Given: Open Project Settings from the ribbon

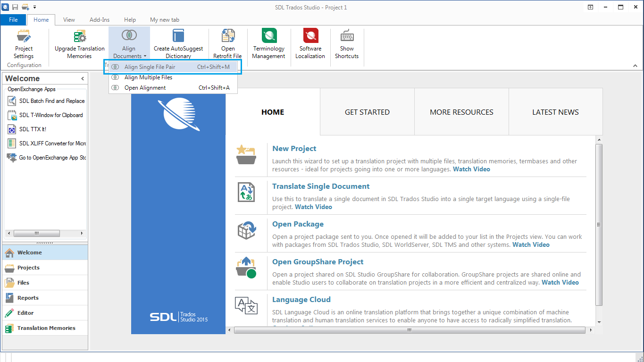Looking at the screenshot, I should click(x=24, y=44).
